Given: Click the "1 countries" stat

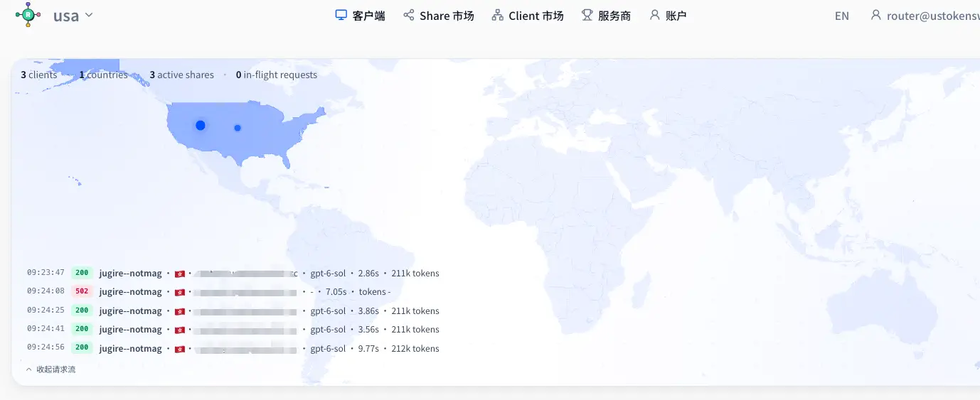Looking at the screenshot, I should [x=104, y=75].
